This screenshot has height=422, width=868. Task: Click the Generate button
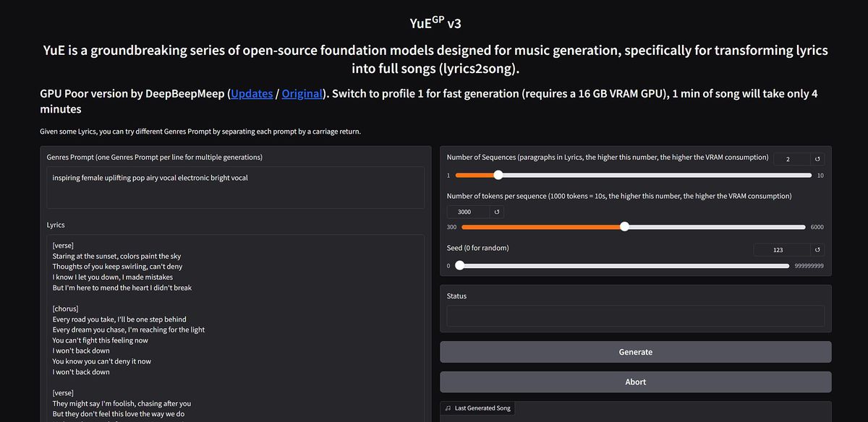636,352
